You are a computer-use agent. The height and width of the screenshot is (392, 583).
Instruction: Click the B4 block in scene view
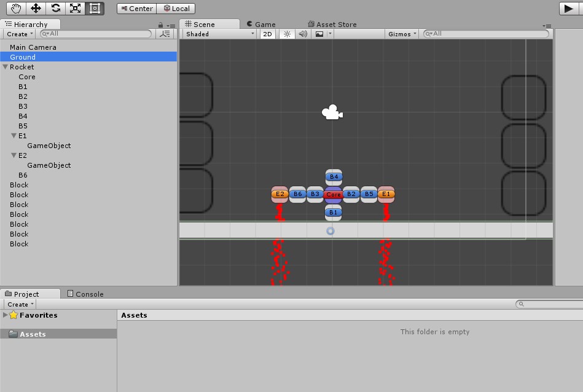point(334,177)
